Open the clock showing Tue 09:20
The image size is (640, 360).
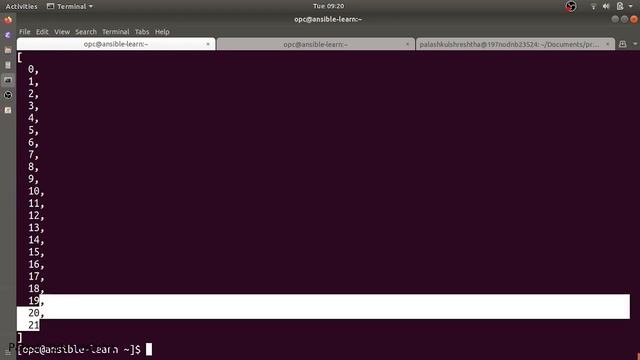[x=329, y=6]
